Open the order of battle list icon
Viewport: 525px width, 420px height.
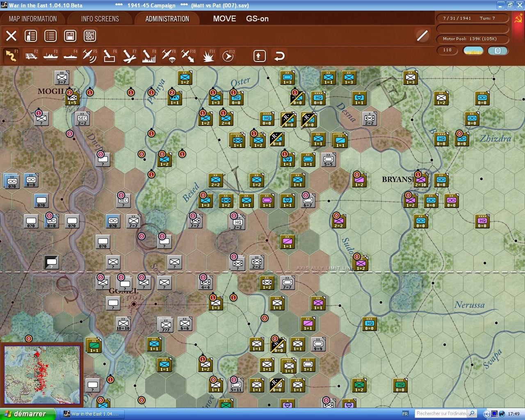(50, 36)
